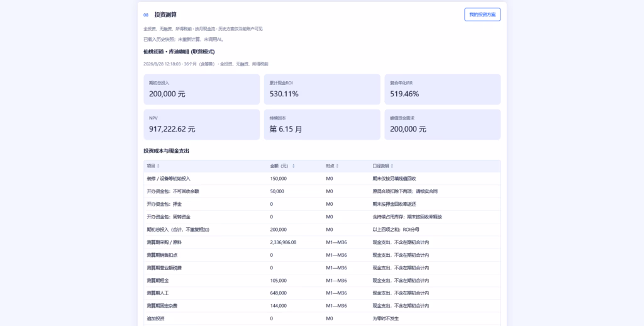The width and height of the screenshot is (644, 326).
Task: Select the 测算期租金 row
Action: (x=322, y=280)
